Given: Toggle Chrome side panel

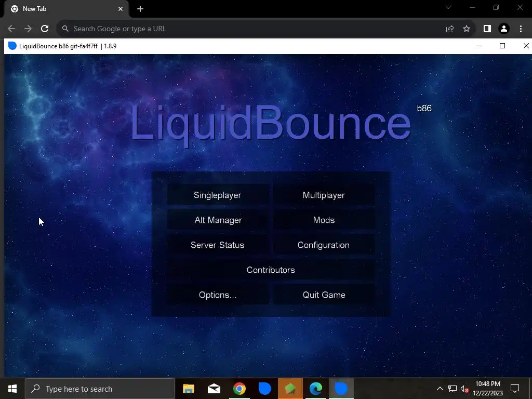Looking at the screenshot, I should tap(487, 29).
